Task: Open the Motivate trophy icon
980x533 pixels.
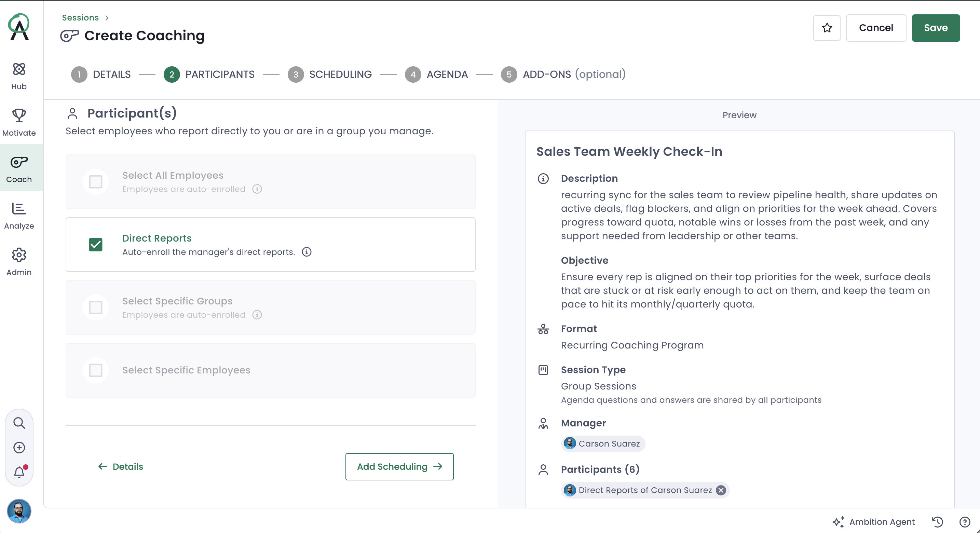Action: (19, 116)
